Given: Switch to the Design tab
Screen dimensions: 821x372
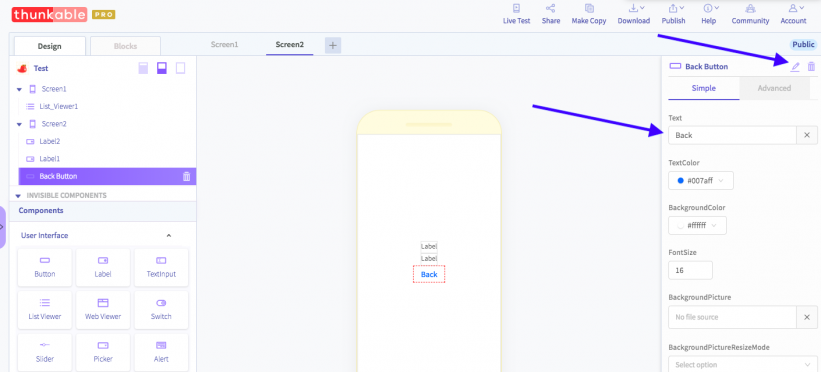Looking at the screenshot, I should (50, 46).
